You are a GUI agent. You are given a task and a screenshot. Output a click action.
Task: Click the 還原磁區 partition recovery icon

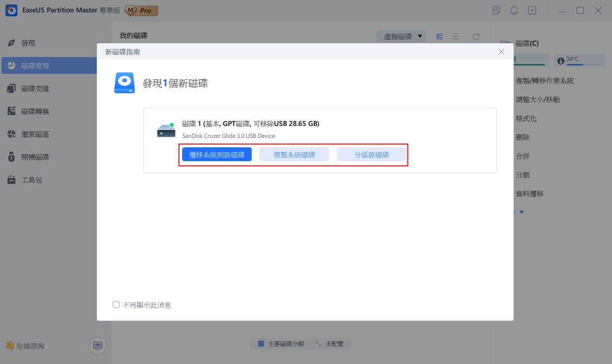11,134
